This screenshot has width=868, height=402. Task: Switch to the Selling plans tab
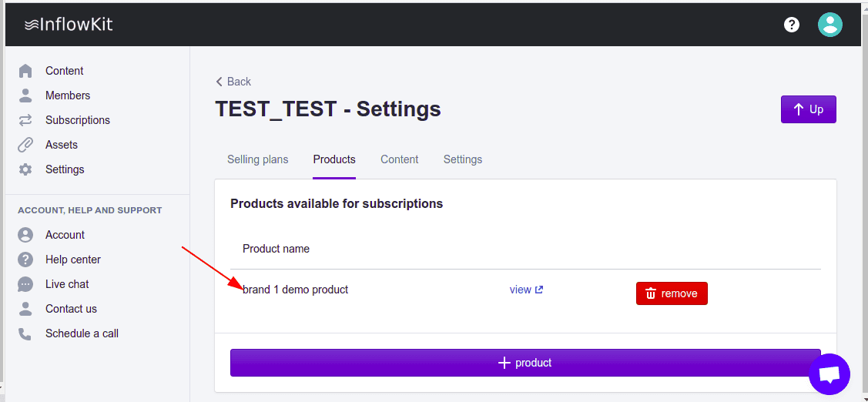pos(257,159)
